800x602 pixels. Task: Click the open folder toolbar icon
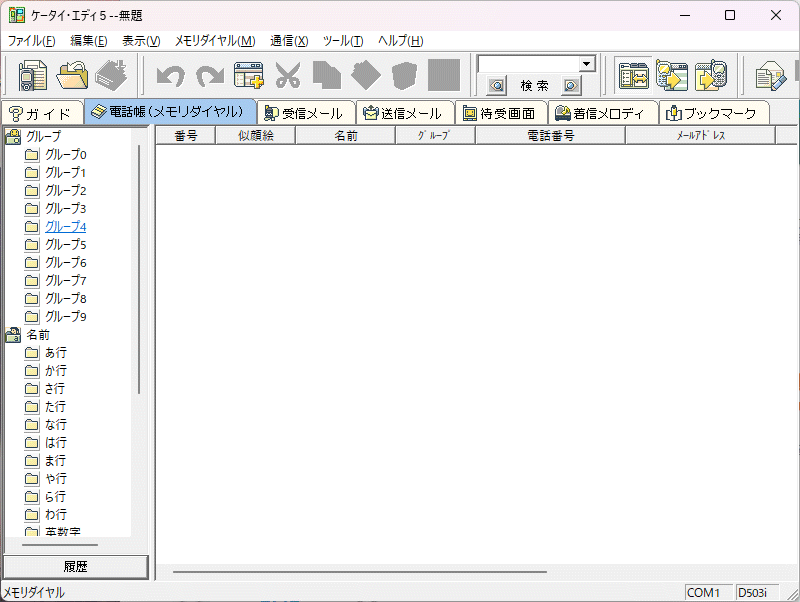[x=72, y=76]
